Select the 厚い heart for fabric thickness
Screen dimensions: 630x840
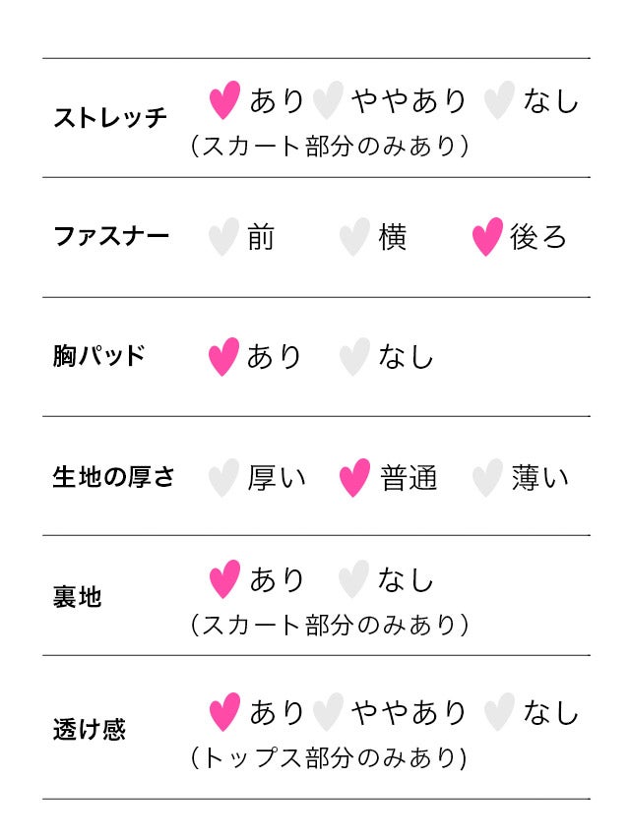point(223,478)
